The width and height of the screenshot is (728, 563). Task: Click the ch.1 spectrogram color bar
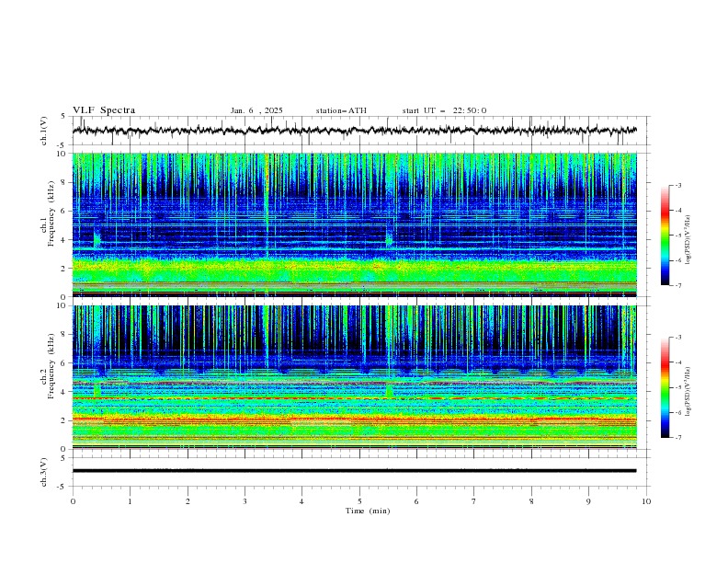click(665, 236)
